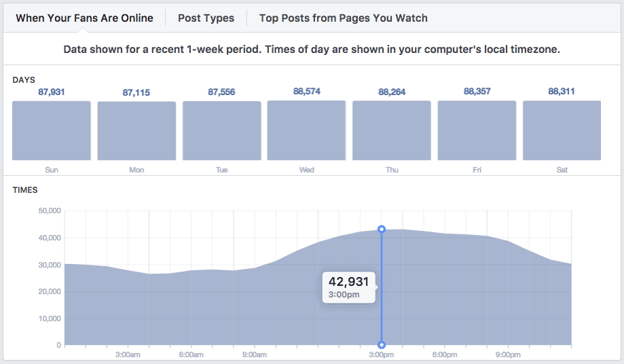Open Top Posts from Pages You Watch tab
The width and height of the screenshot is (624, 364).
point(344,18)
